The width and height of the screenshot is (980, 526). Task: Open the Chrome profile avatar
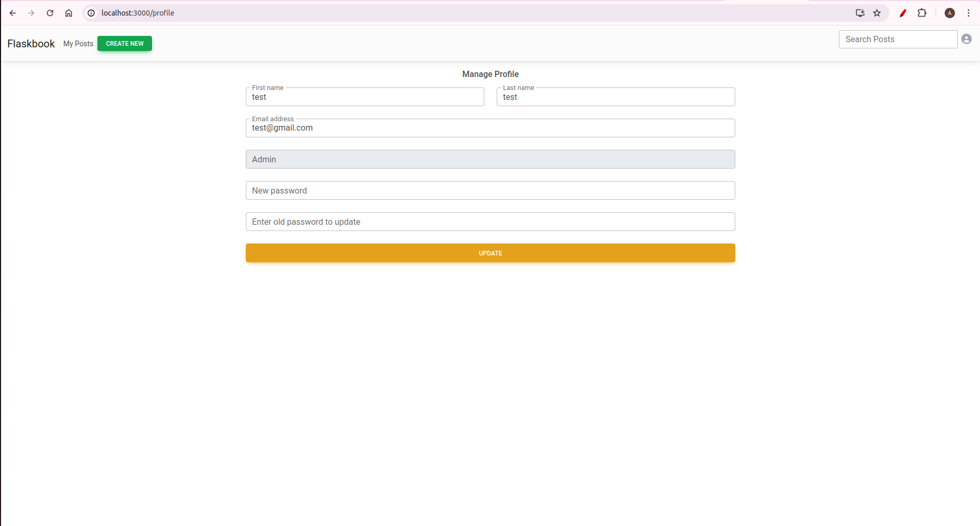(x=950, y=13)
